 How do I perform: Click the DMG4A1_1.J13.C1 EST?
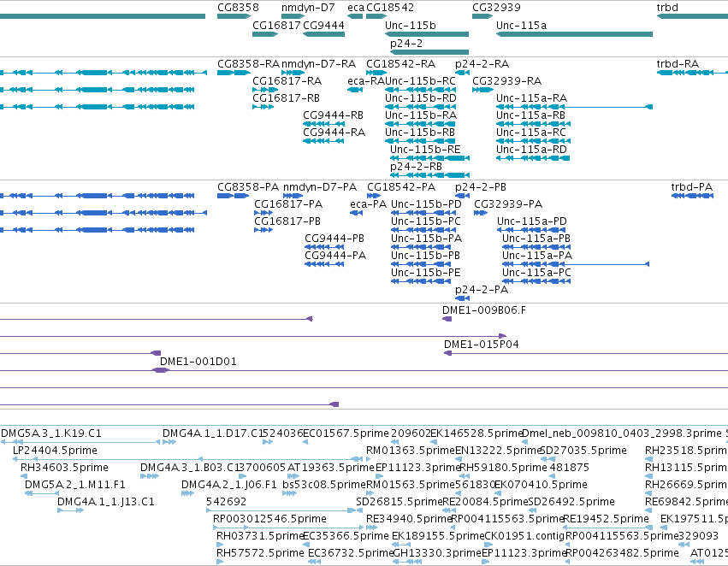[x=70, y=510]
